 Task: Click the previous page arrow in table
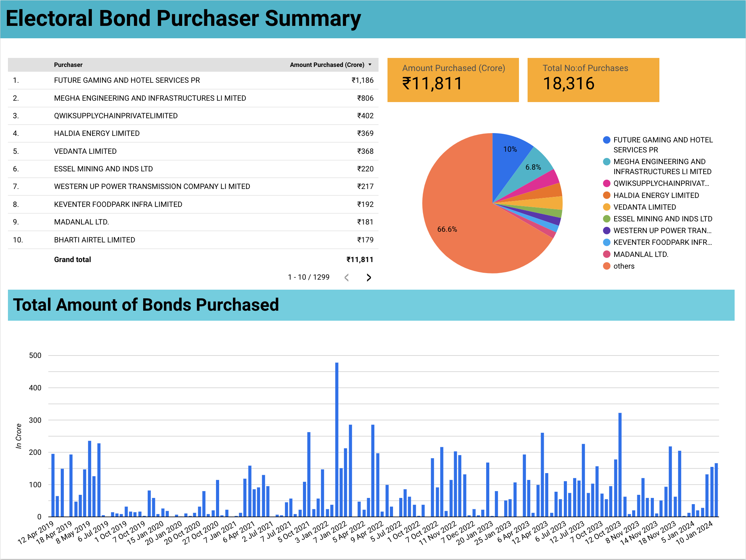tap(347, 278)
